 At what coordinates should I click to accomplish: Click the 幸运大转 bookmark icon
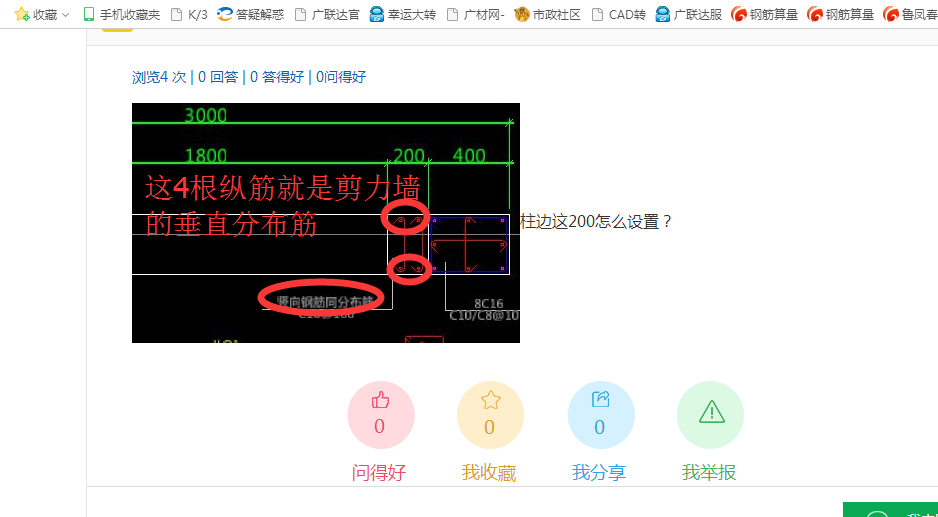point(377,14)
